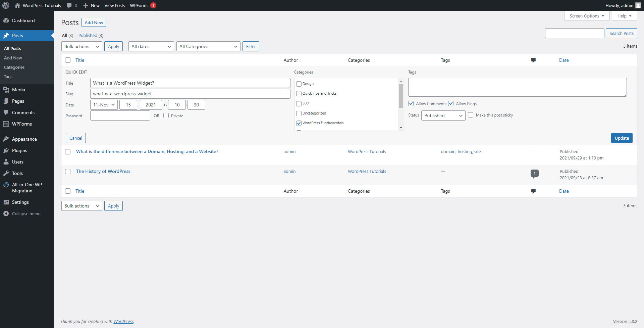644x328 pixels.
Task: Click the Tools wrench icon
Action: tap(6, 173)
